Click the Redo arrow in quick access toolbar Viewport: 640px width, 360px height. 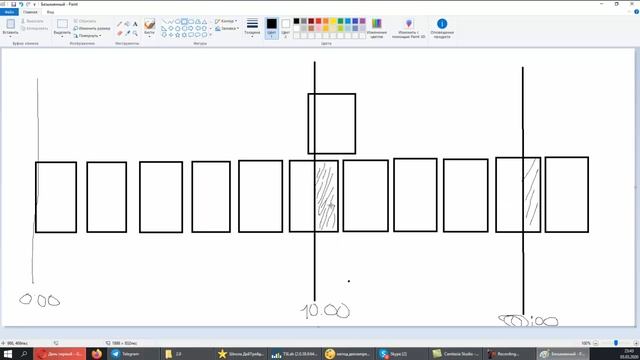tap(28, 4)
